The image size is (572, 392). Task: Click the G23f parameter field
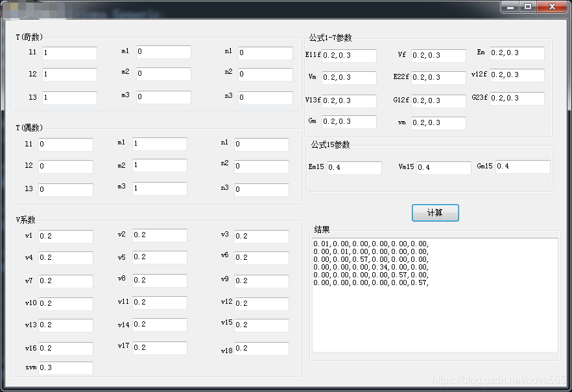pos(517,98)
